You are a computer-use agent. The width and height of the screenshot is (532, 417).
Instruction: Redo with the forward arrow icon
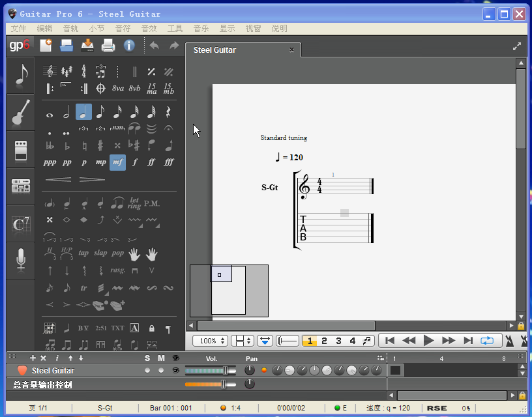[174, 46]
